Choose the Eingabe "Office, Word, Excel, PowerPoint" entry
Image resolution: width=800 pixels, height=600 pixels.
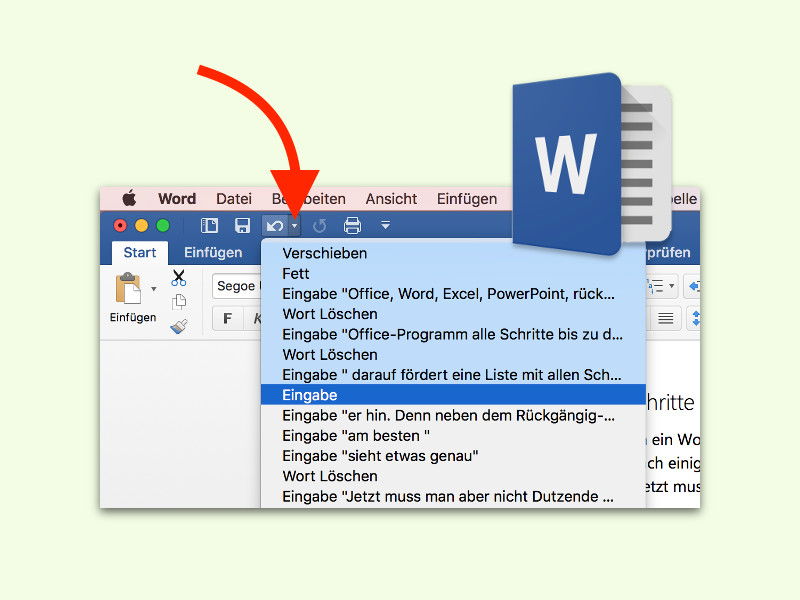click(453, 294)
